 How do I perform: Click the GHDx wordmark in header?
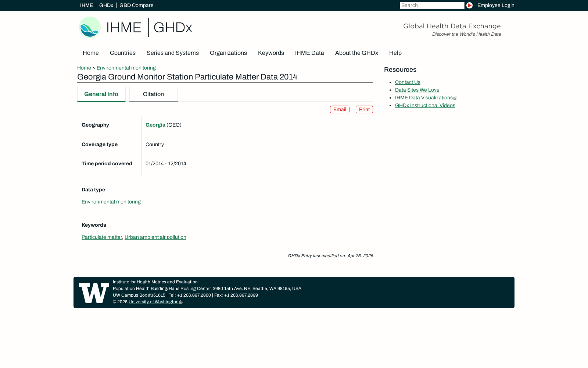[173, 28]
